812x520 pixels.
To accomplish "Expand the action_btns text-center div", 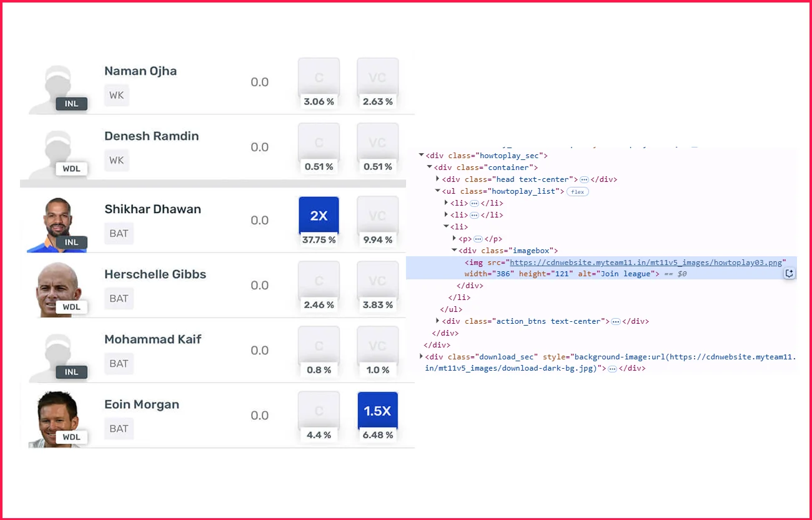I will point(438,321).
